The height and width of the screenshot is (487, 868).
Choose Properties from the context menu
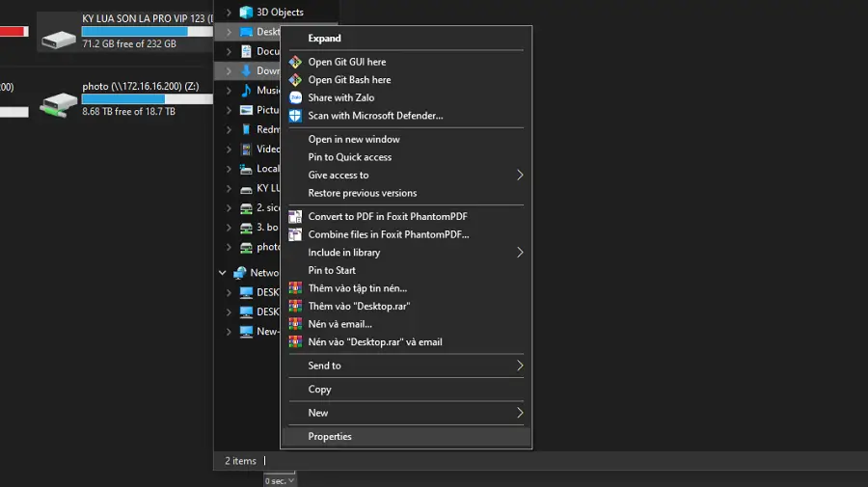tap(330, 437)
